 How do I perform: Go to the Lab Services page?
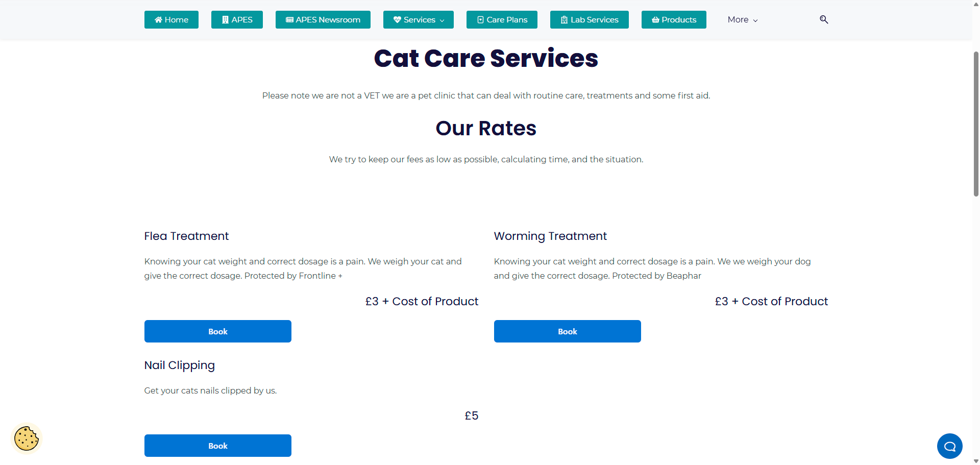click(x=590, y=19)
